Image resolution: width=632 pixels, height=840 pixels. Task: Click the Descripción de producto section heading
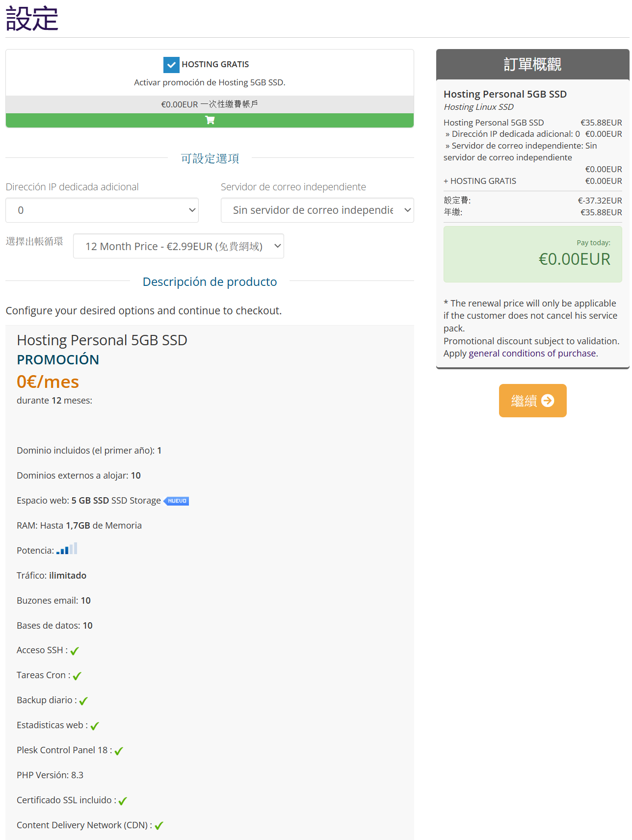210,282
